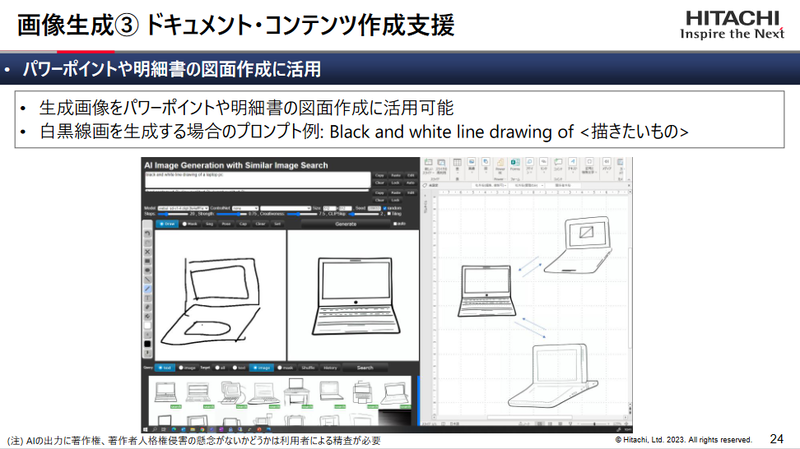800x449 pixels.
Task: Open the Model dropdown
Action: pos(183,208)
